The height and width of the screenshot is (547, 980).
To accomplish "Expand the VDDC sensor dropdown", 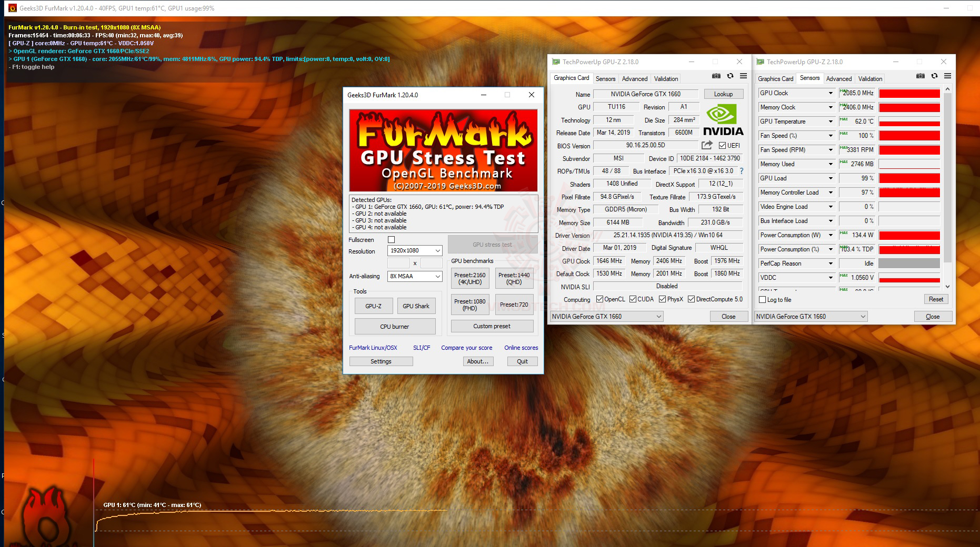I will [831, 278].
